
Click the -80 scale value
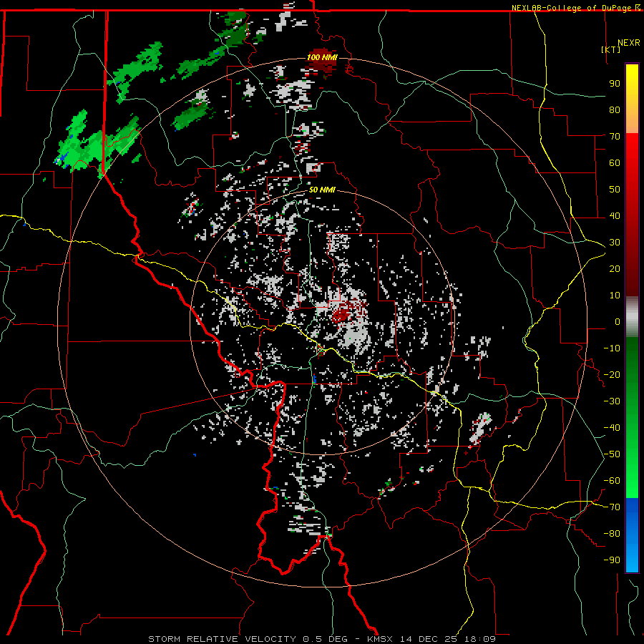[612, 534]
